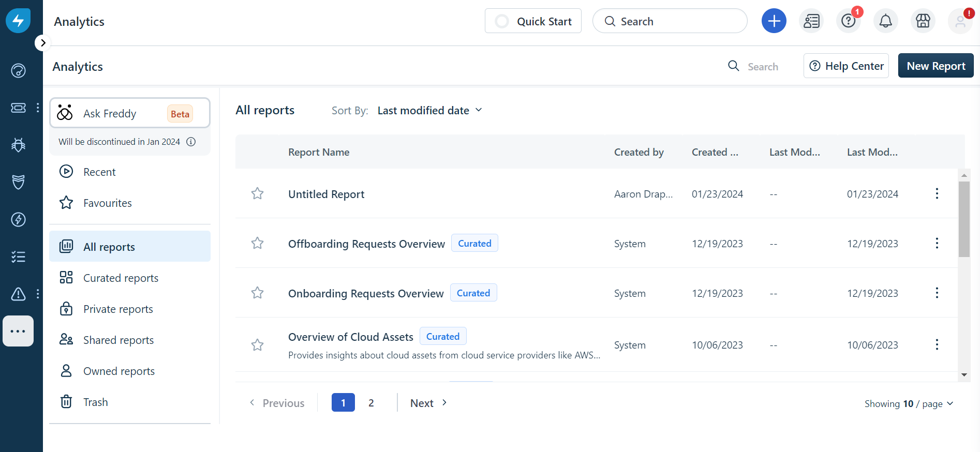This screenshot has height=452, width=980.
Task: Click the New Report button
Action: [936, 66]
